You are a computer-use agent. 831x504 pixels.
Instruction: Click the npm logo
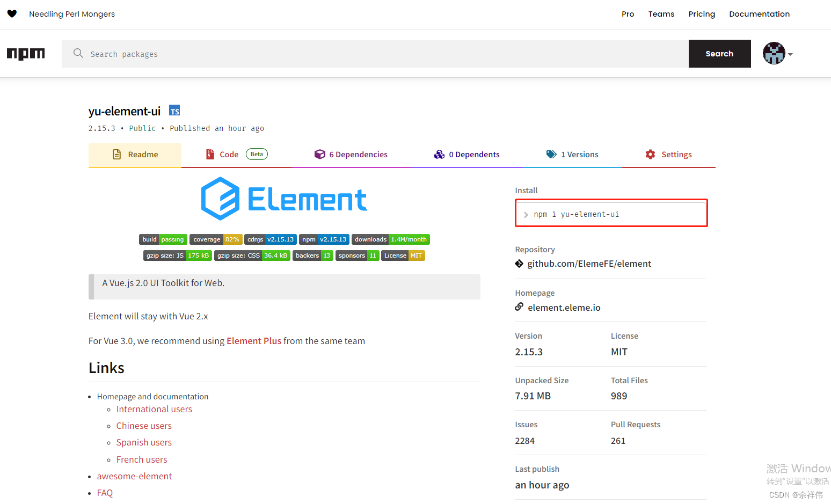pos(26,54)
